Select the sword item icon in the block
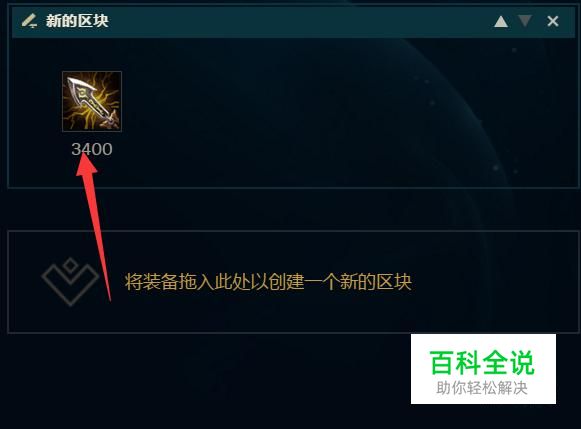581x429 pixels. [x=92, y=101]
